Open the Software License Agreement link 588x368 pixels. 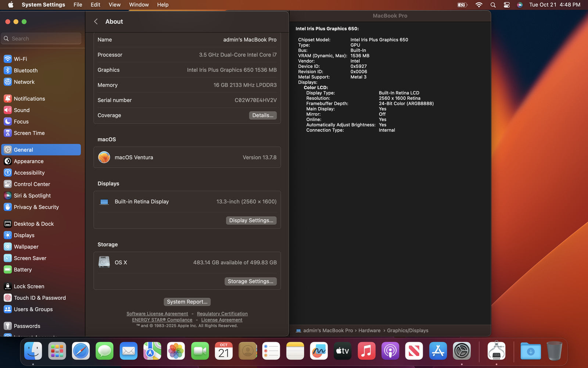tap(157, 314)
